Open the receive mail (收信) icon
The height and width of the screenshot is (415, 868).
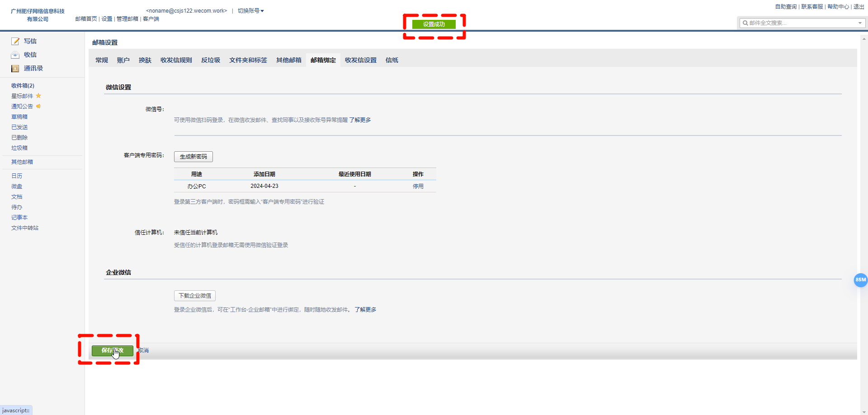[15, 55]
